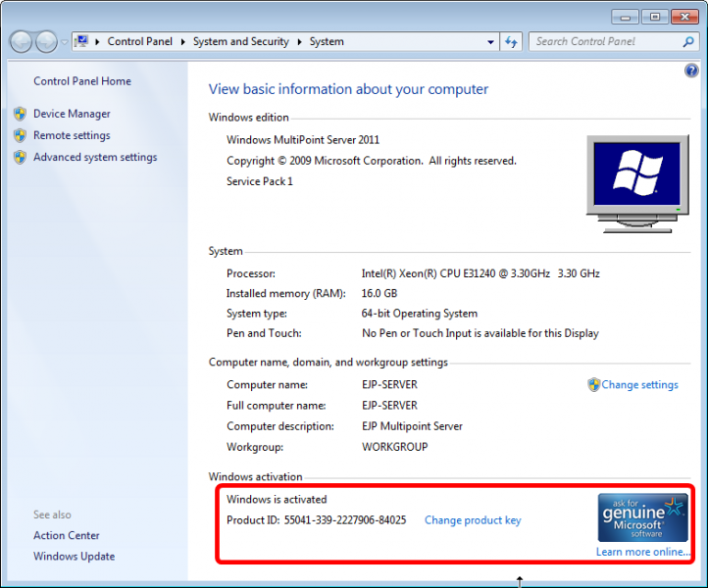The width and height of the screenshot is (708, 588).
Task: Click shield icon beside Change settings
Action: tap(594, 384)
